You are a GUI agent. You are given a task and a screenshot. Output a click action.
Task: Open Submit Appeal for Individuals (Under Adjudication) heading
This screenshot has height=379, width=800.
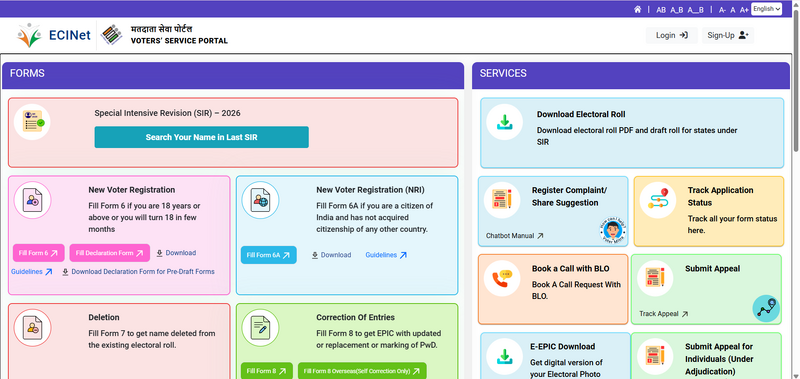pyautogui.click(x=719, y=359)
